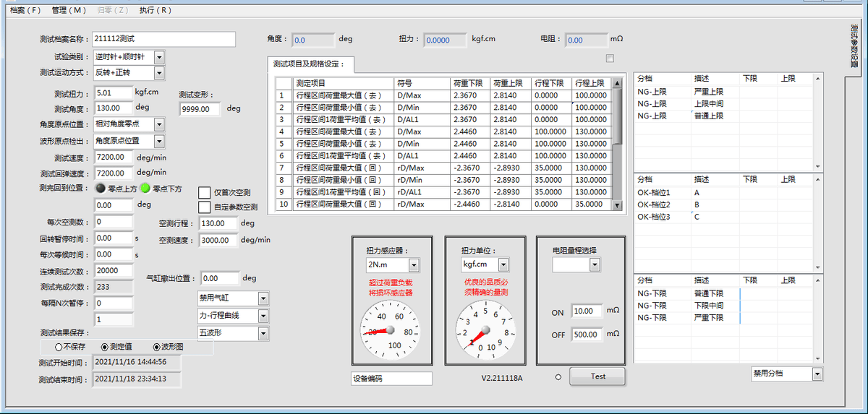Screen dimensions: 868x414
Task: Open the 禁用分档 dropdown
Action: [x=817, y=374]
